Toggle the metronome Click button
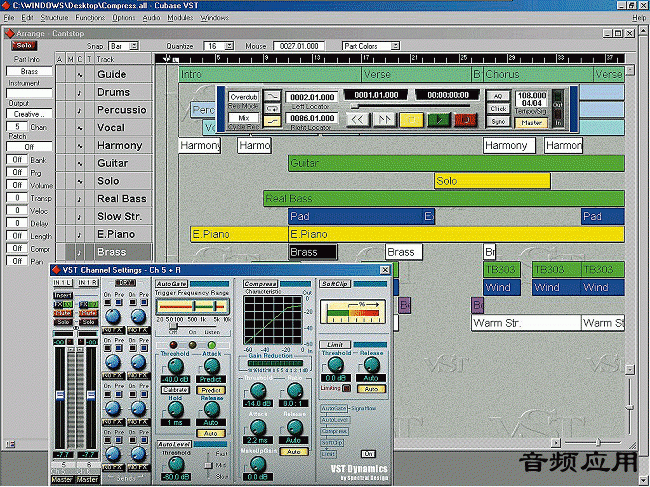 point(498,109)
